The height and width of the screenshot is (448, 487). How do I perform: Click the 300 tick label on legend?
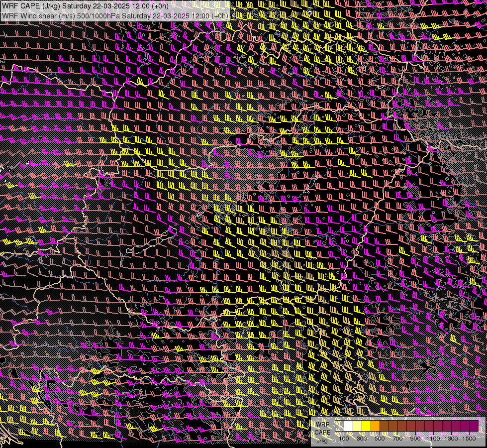(362, 439)
